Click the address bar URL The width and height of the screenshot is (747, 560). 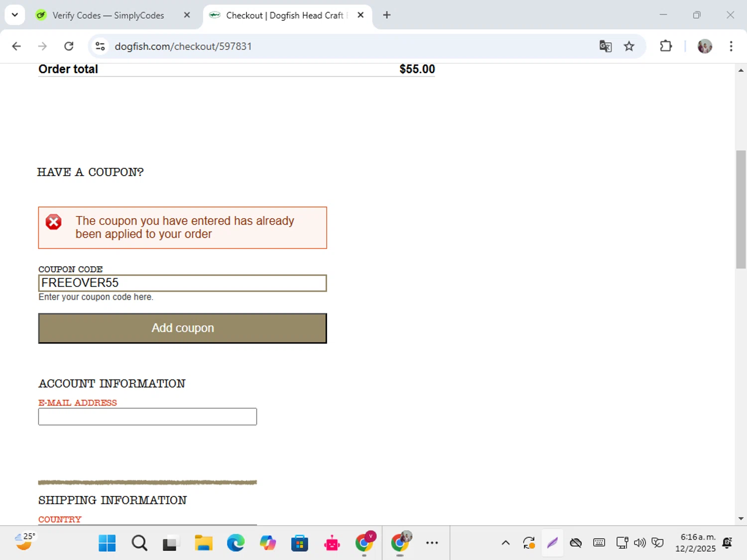tap(183, 46)
